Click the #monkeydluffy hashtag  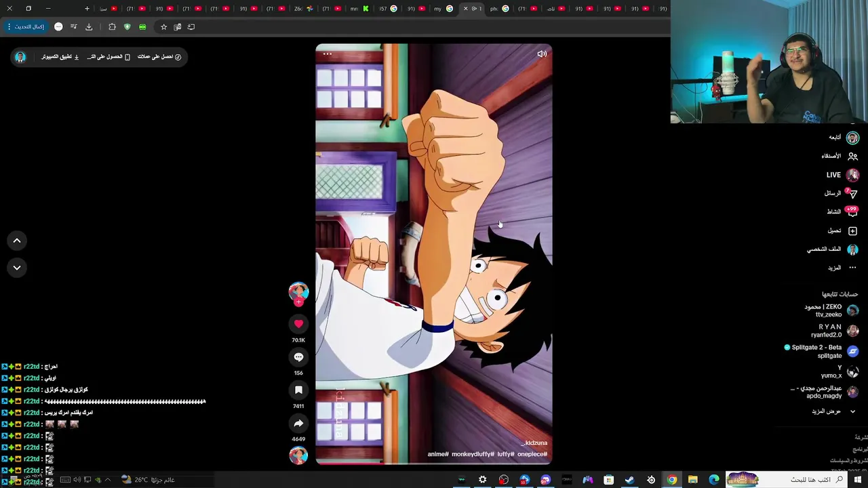pyautogui.click(x=473, y=454)
